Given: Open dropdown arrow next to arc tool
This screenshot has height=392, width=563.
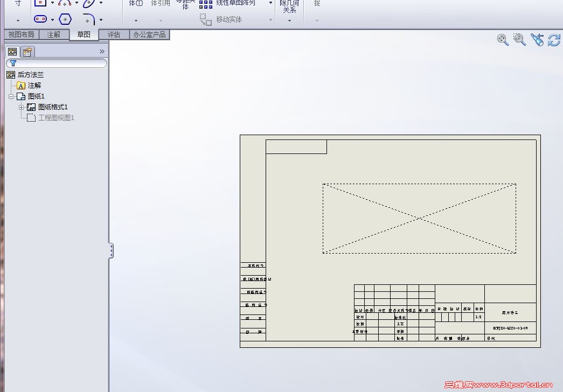Looking at the screenshot, I should (x=77, y=3).
